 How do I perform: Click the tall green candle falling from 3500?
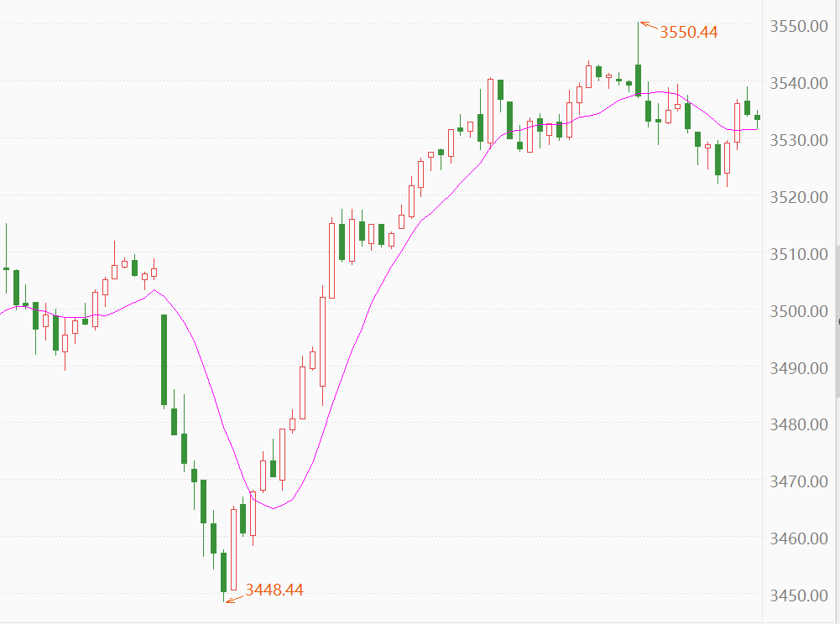click(164, 359)
